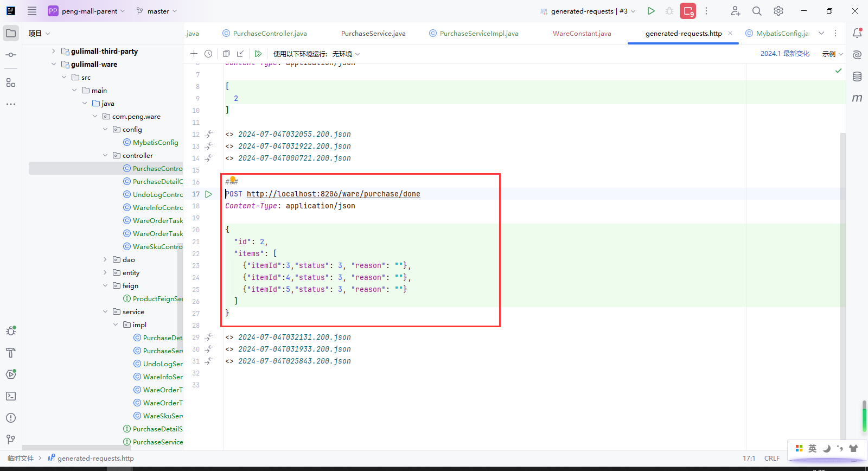Screen dimensions: 868x471
Task: Open the Debug tool window
Action: click(x=11, y=331)
